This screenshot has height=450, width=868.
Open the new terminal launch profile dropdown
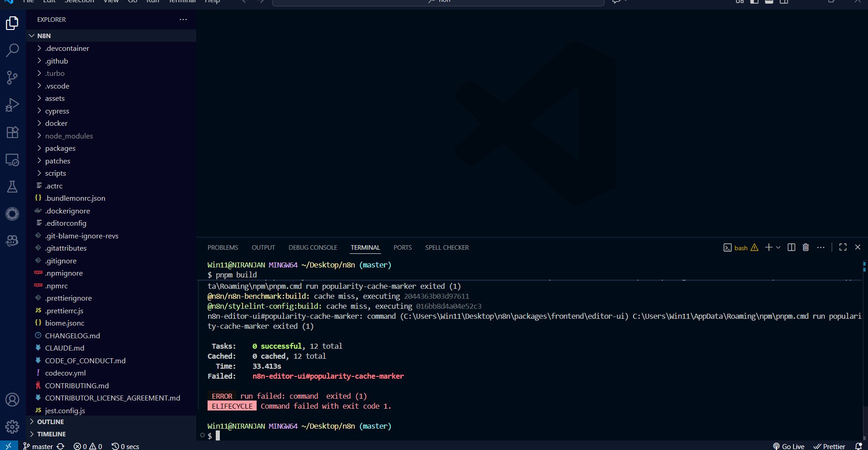779,247
